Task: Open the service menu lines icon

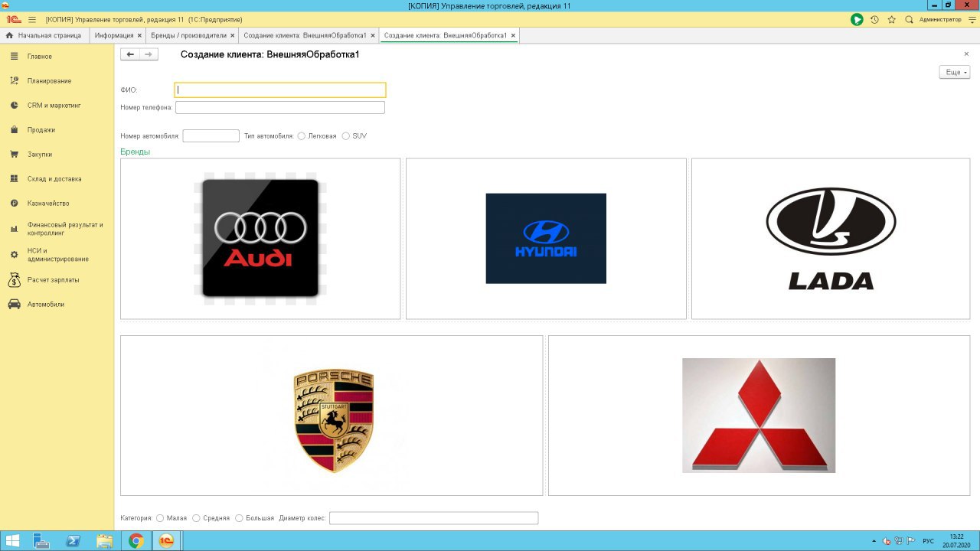Action: (972, 19)
